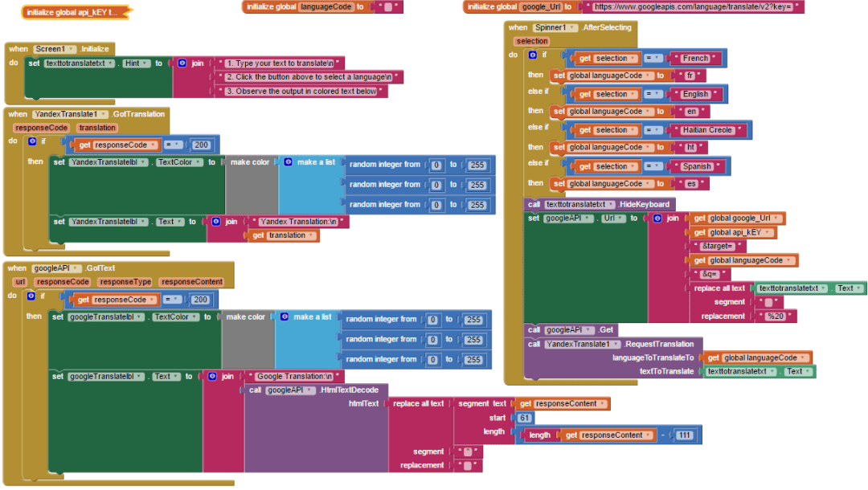Open gear on googleAPI Url join block
This screenshot has height=490, width=868.
click(657, 218)
